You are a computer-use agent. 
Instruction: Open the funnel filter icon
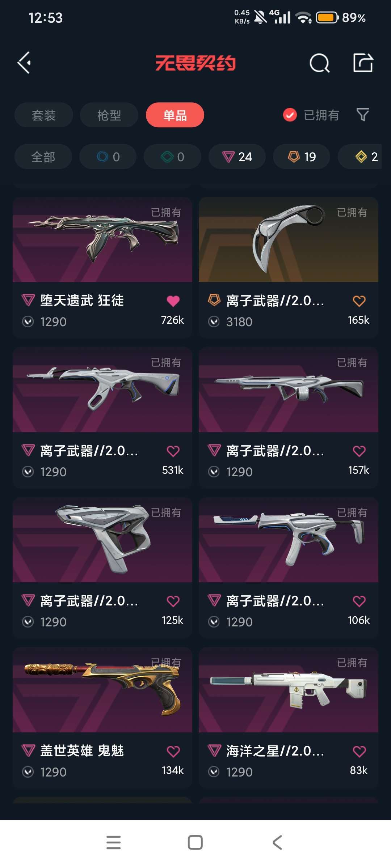tap(363, 115)
